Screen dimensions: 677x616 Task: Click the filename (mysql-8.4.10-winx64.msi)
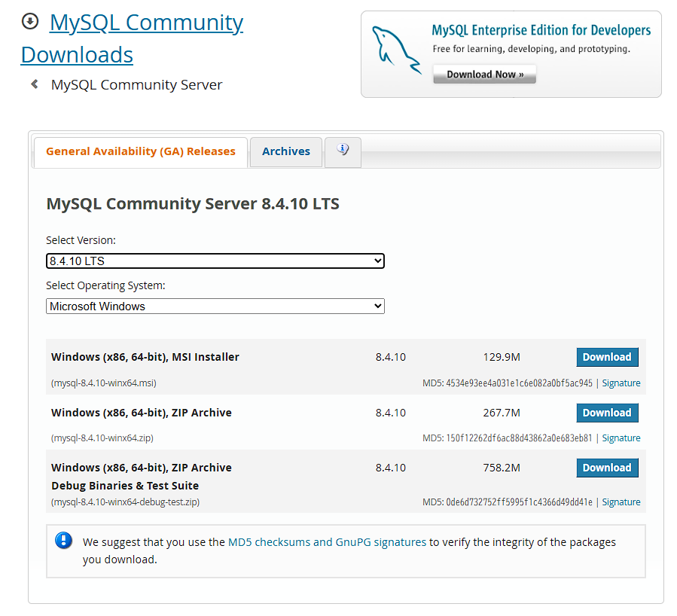click(x=104, y=383)
